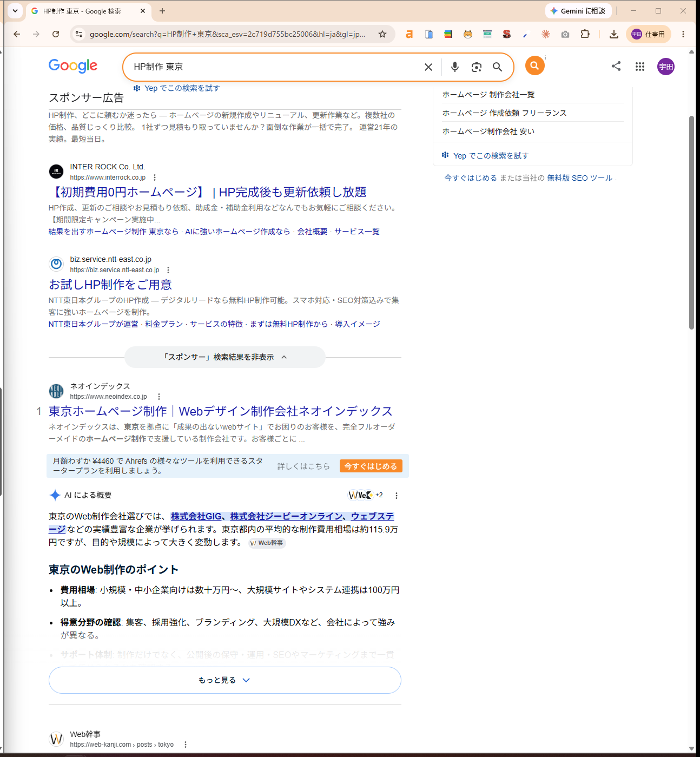Click the orange round search extension button

pos(534,65)
